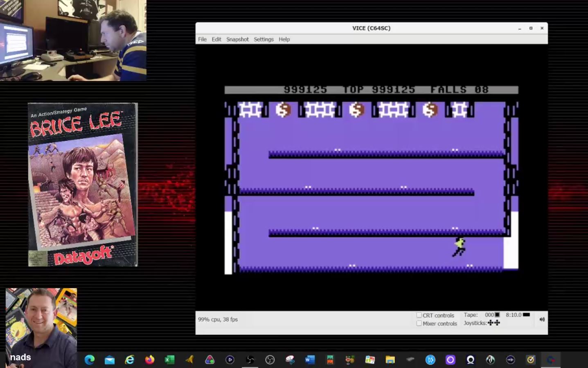Click the speaker volume icon in VICE

tap(542, 319)
